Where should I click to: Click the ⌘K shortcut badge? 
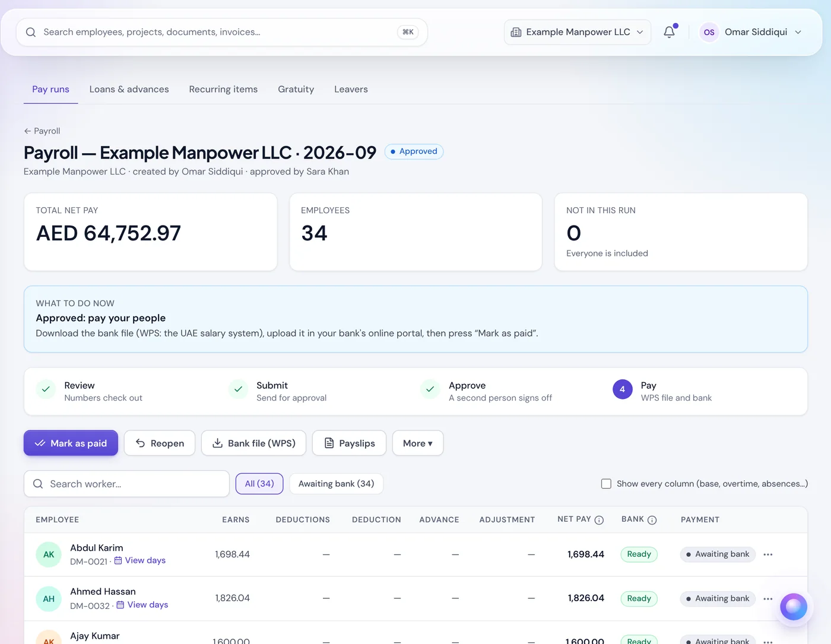coord(408,32)
